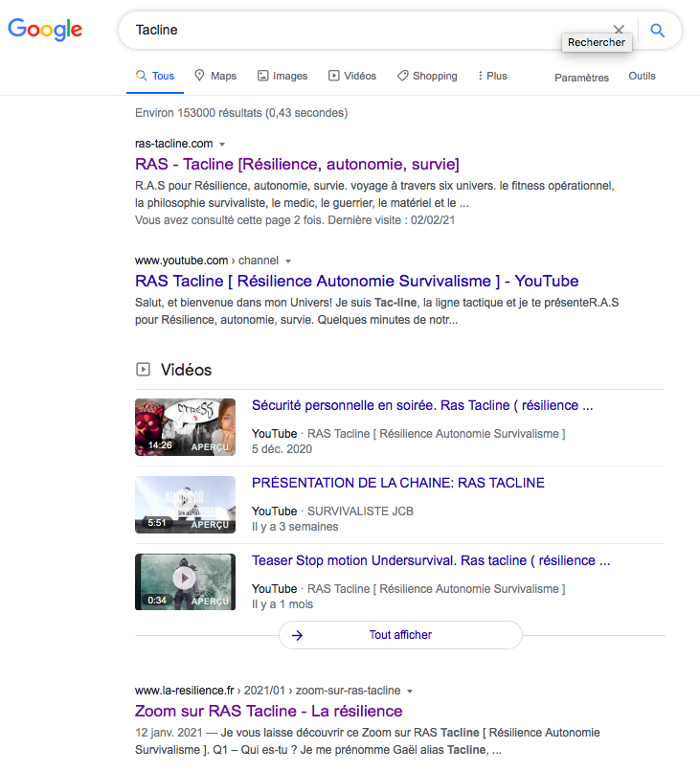Click the ras-tacline.com URL text

click(173, 144)
